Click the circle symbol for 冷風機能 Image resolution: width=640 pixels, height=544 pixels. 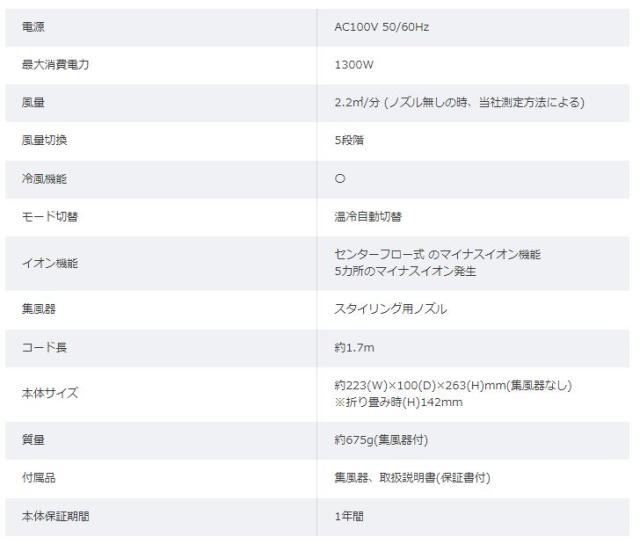point(340,178)
